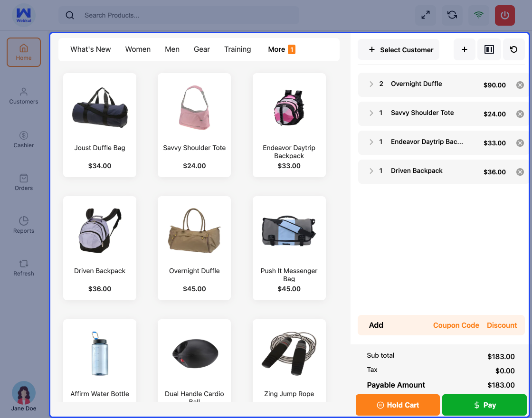Click the Hold Cart button
This screenshot has height=418, width=532.
[x=398, y=405]
